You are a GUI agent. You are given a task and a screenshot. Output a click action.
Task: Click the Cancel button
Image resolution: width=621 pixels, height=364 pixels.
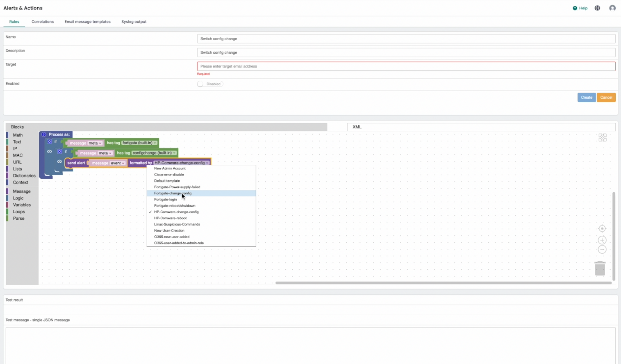(606, 98)
